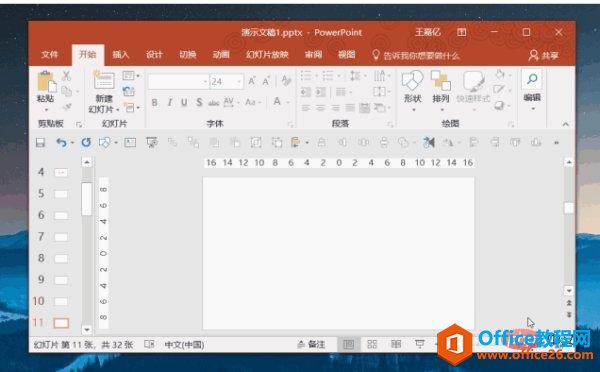Click the Copy icon in clipboard group
The image size is (600, 372).
(67, 91)
